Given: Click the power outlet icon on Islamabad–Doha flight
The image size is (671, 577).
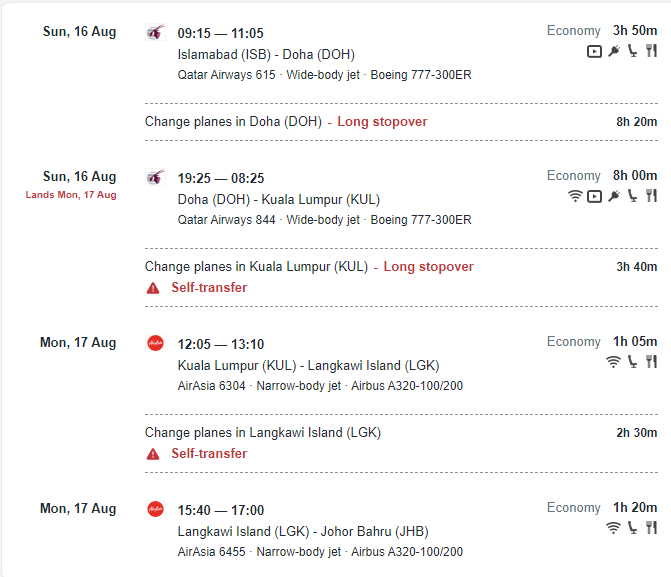Looking at the screenshot, I should coord(614,51).
